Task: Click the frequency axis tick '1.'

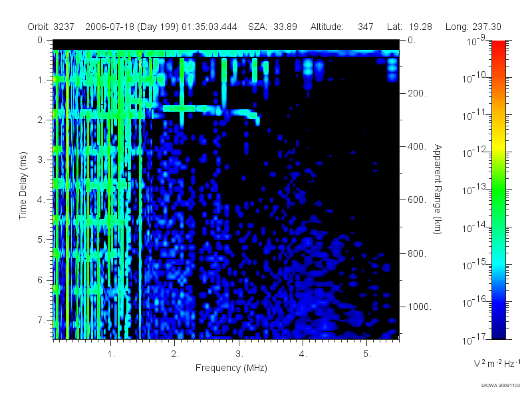Action: [x=111, y=354]
